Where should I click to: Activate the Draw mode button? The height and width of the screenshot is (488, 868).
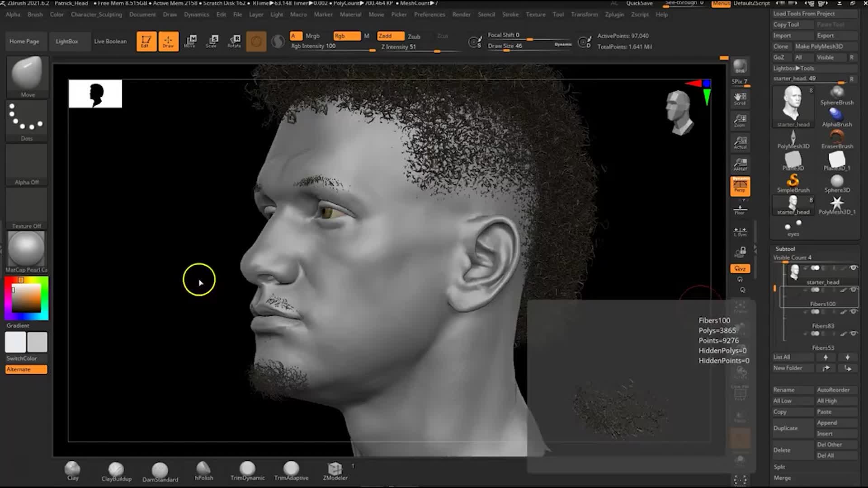pos(168,41)
